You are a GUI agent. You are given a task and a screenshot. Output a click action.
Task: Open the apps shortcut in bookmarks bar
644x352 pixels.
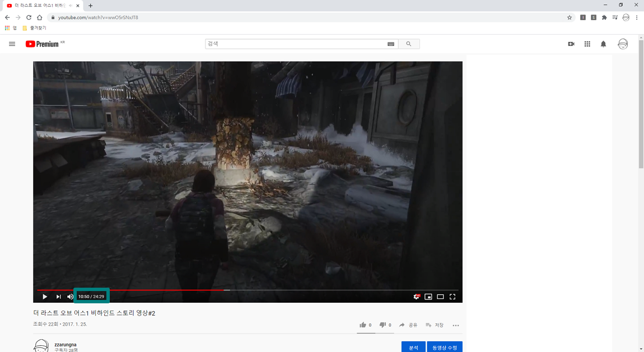(x=10, y=28)
